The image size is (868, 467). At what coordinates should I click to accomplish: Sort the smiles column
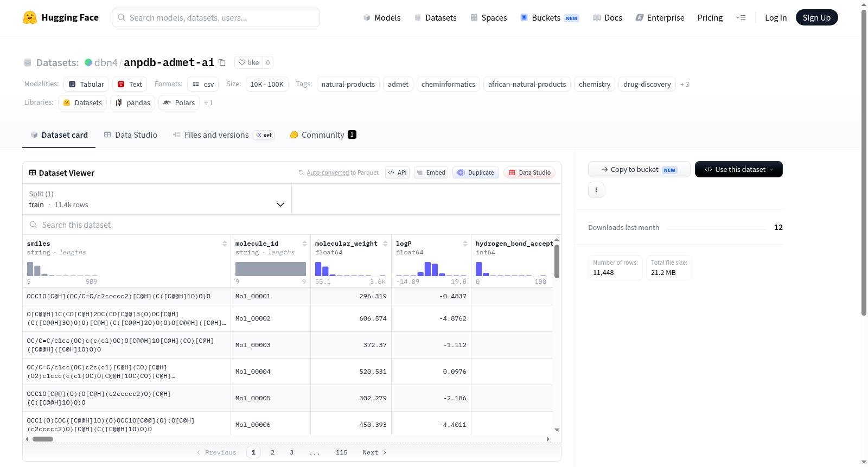[x=225, y=244]
